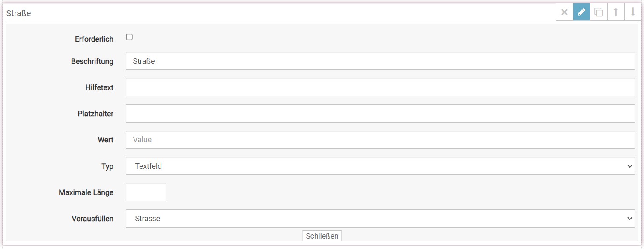Toggle the pencil edit icon
The height and width of the screenshot is (249, 644).
point(581,12)
